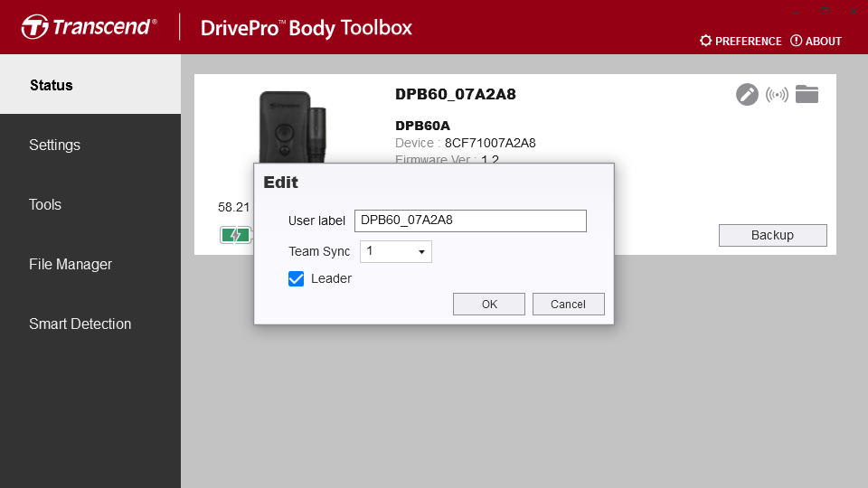Click the device ID 8CF71007A2A8
This screenshot has height=488, width=868.
pos(490,144)
